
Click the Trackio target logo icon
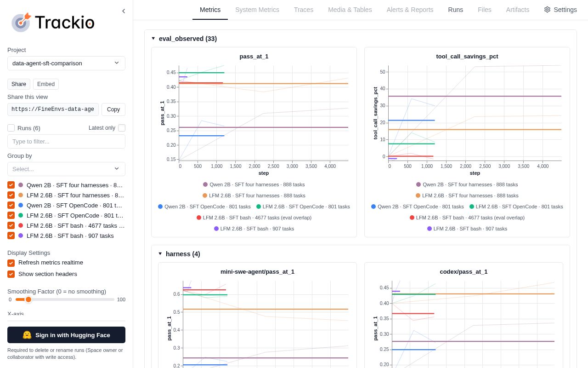[21, 22]
